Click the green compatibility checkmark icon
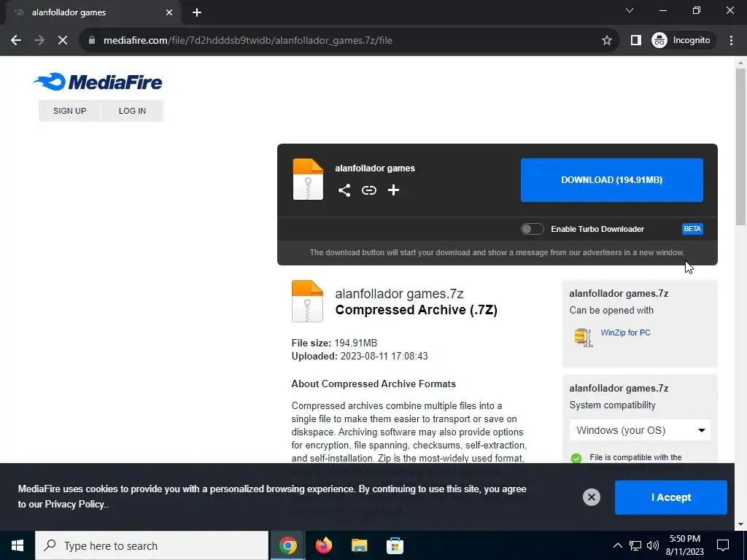Image resolution: width=747 pixels, height=560 pixels. click(576, 458)
